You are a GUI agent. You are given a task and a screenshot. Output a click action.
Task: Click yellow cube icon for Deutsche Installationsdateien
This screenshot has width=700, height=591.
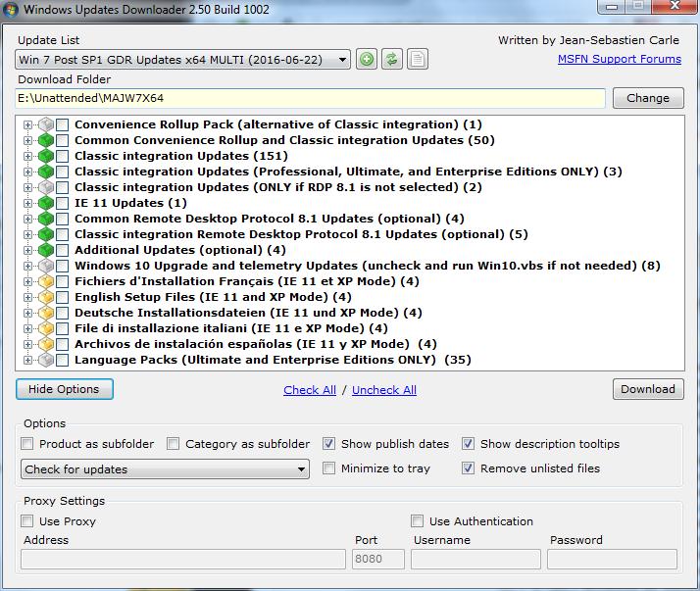(46, 313)
